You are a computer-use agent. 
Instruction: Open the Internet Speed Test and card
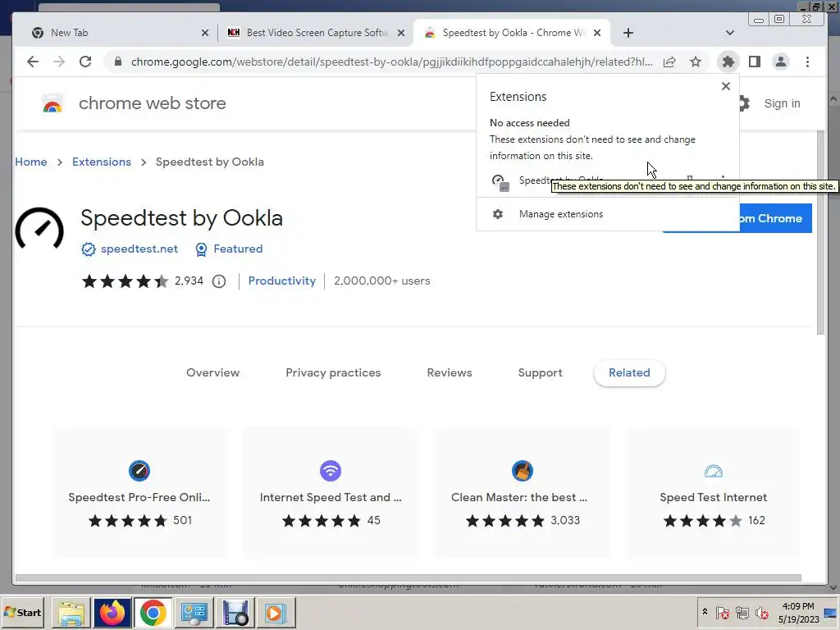[x=331, y=493]
